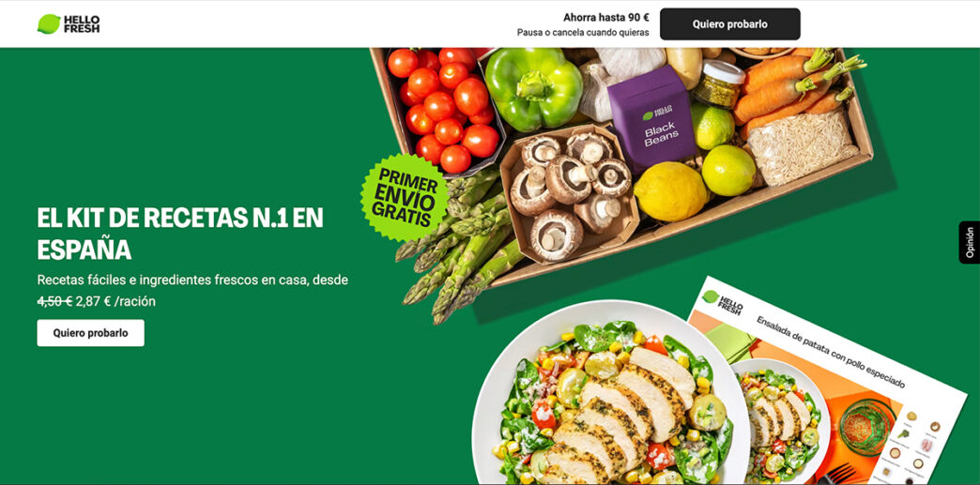Screen dimensions: 980x485
Task: Click the HelloFresh lime logo icon
Action: [x=49, y=23]
